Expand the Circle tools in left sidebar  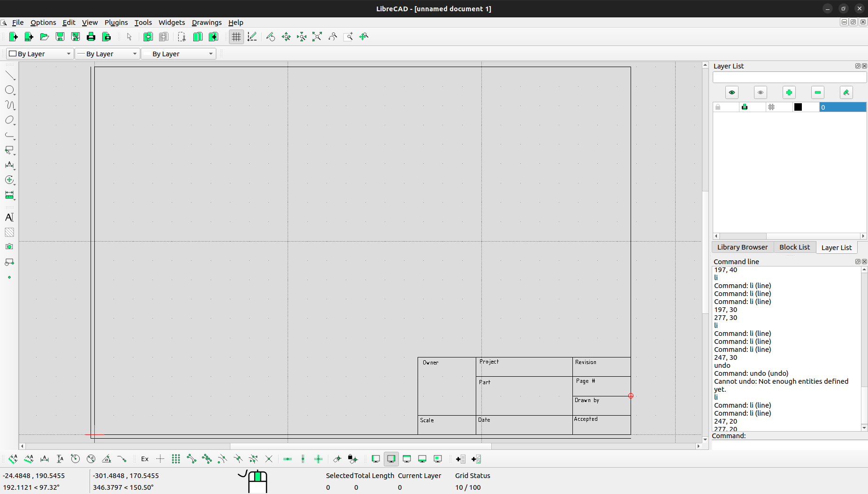(x=10, y=90)
